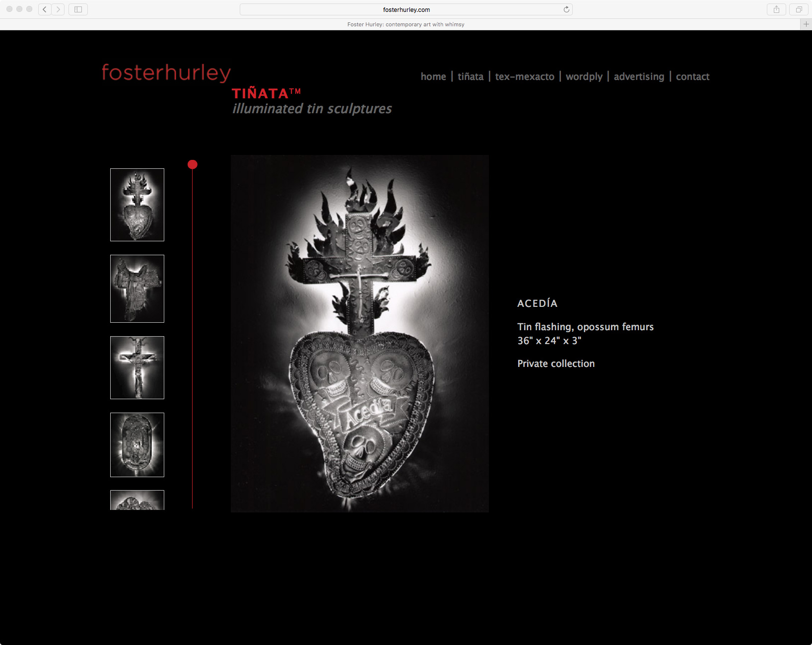Go to the contact page link
The height and width of the screenshot is (645, 812).
[x=692, y=76]
